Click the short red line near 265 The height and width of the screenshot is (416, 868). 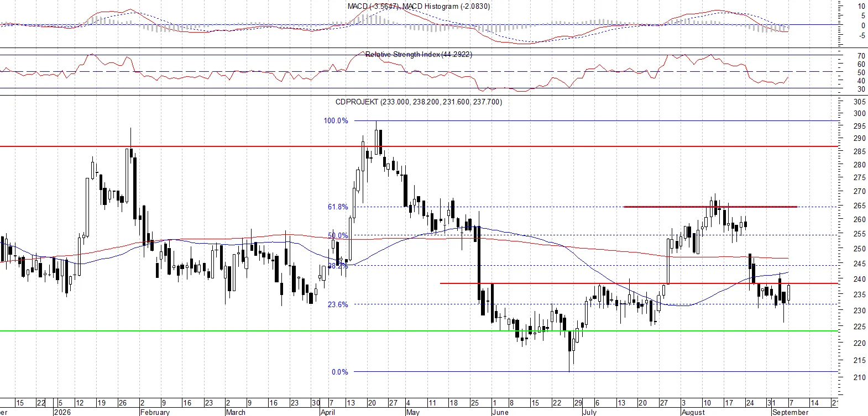[x=710, y=207]
